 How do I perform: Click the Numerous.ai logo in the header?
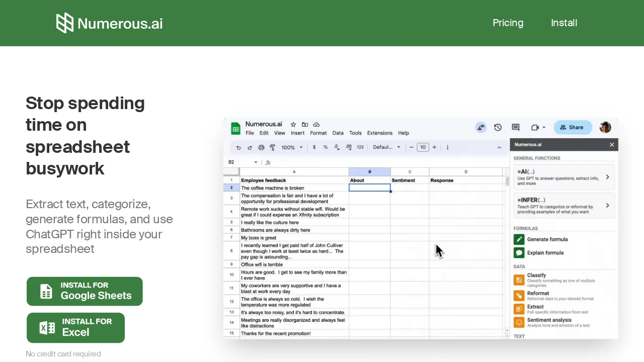(x=109, y=23)
